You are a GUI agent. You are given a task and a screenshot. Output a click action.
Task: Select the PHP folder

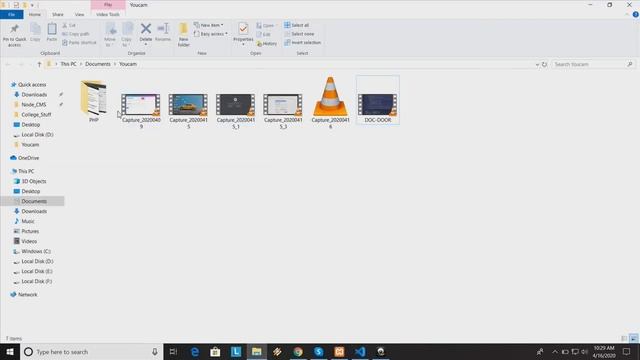click(94, 101)
